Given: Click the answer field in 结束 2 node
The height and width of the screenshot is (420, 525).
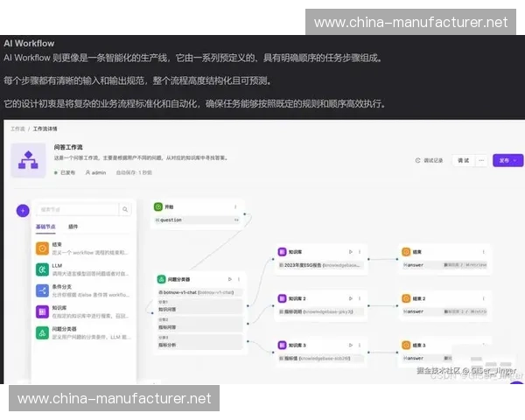Looking at the screenshot, I should tap(444, 311).
